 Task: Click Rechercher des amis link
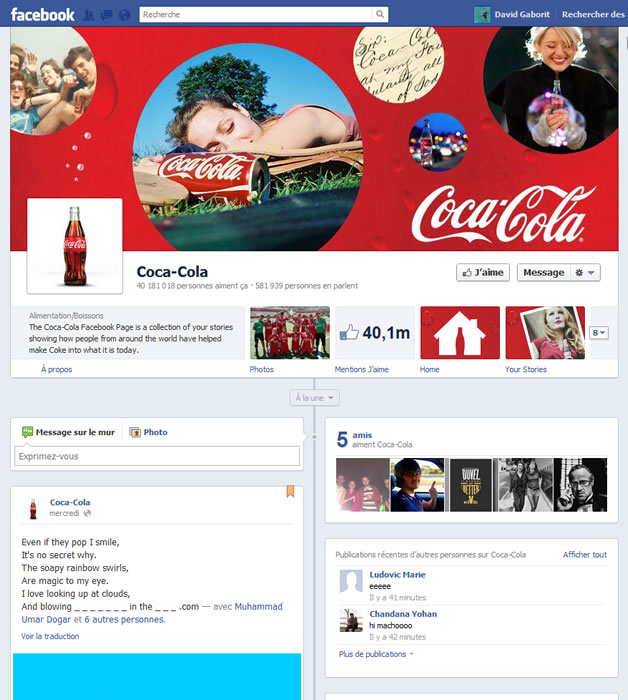click(594, 14)
